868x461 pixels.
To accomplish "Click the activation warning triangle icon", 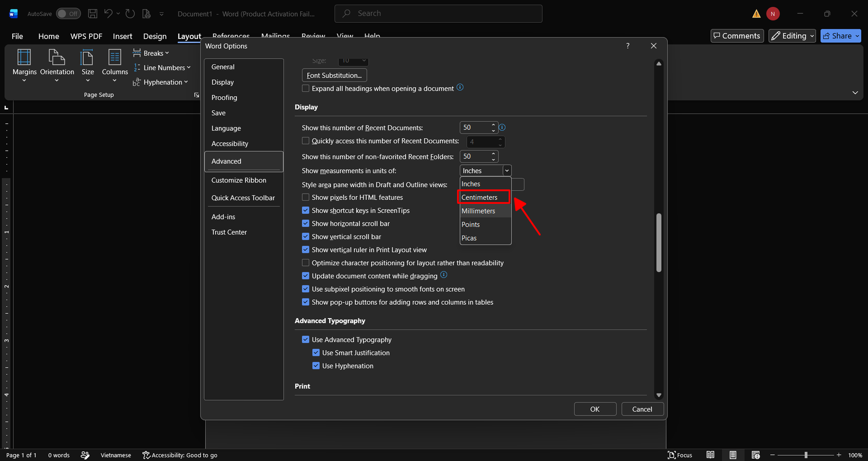I will [x=756, y=14].
